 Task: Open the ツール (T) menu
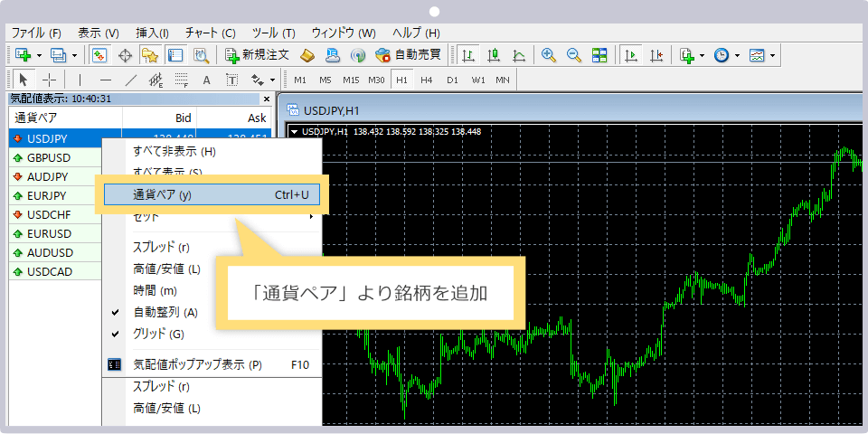click(x=273, y=33)
